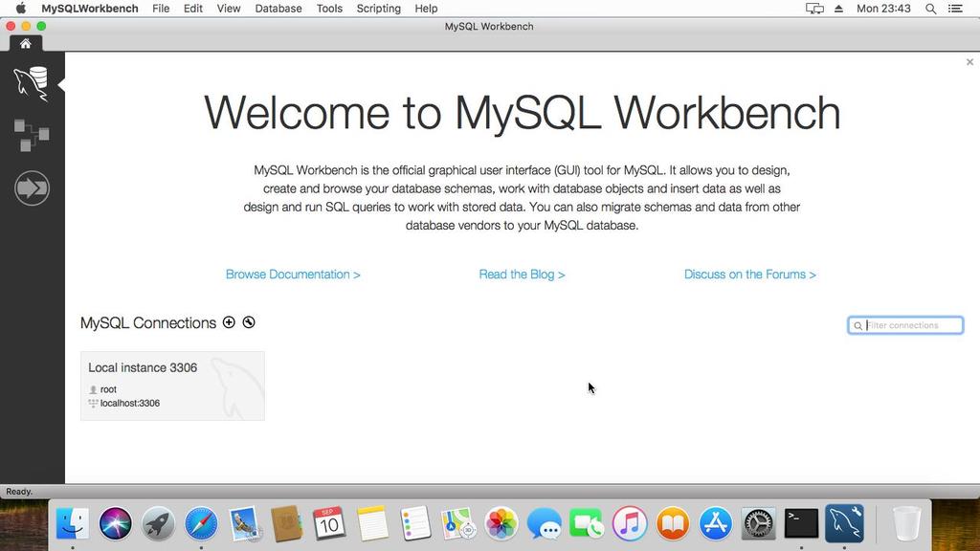Open the manage connections wrench icon

[249, 322]
